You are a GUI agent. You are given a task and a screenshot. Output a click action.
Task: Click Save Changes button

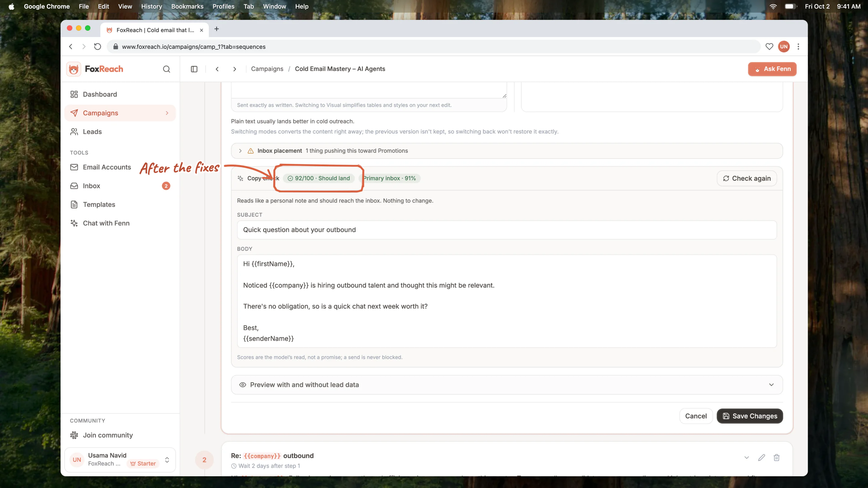pyautogui.click(x=750, y=416)
